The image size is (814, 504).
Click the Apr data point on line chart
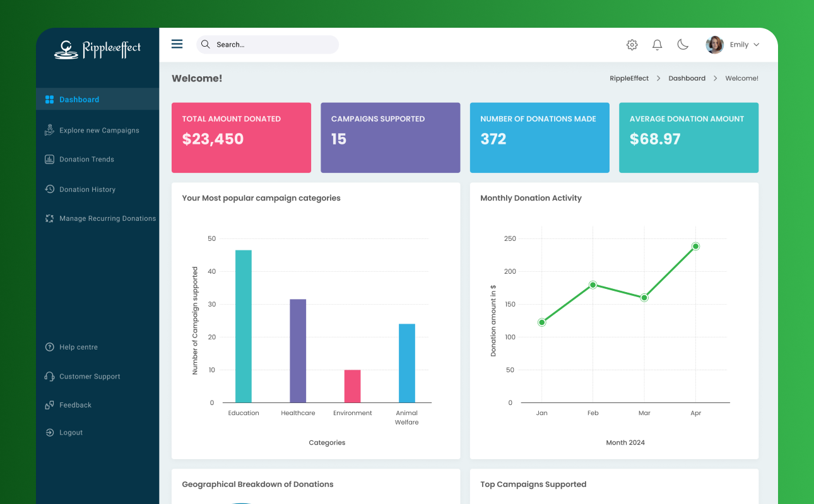tap(695, 247)
